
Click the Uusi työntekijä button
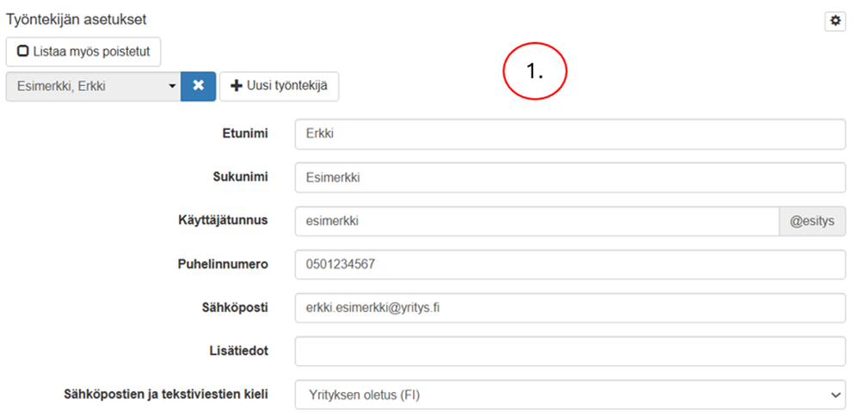[x=279, y=86]
